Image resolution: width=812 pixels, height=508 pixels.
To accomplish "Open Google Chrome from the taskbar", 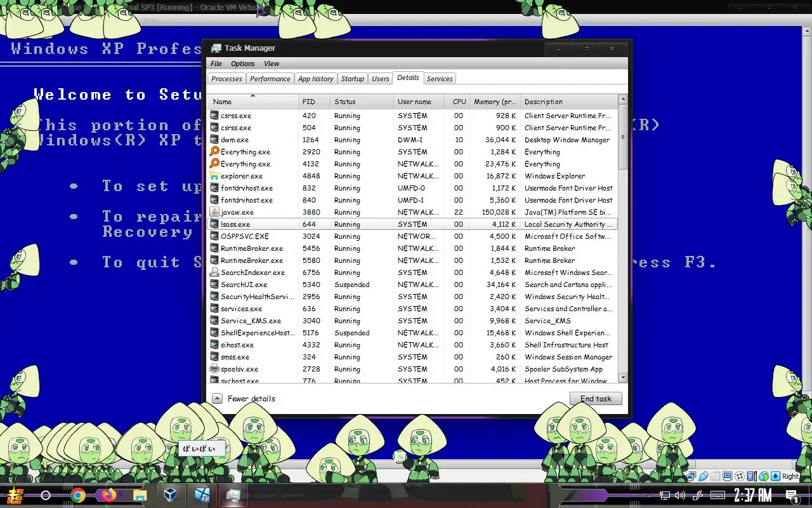I will (x=78, y=495).
